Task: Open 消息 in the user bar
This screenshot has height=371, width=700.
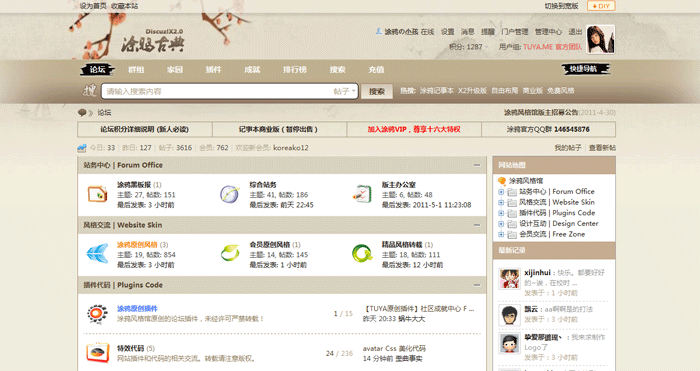Action: pos(467,32)
